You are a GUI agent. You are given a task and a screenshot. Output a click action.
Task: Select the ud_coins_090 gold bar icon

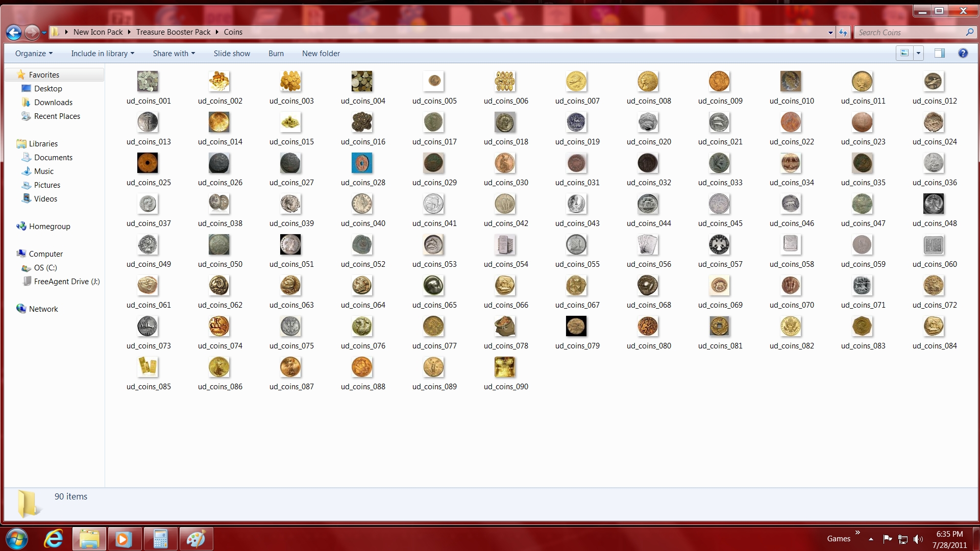(505, 367)
